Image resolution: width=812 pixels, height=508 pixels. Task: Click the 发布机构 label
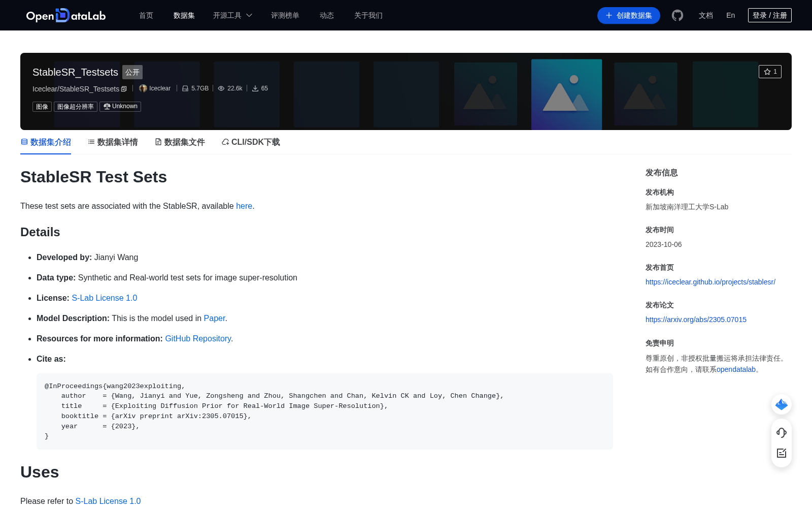pos(660,193)
